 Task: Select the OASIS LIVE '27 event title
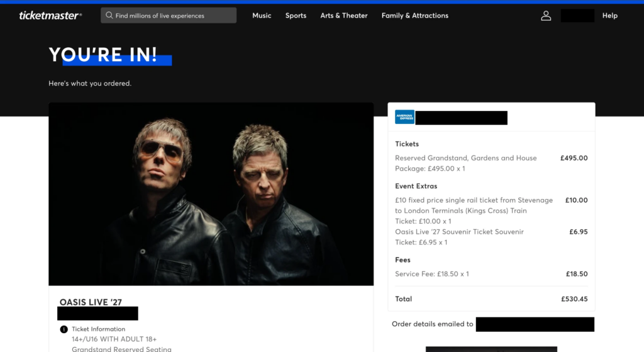91,302
